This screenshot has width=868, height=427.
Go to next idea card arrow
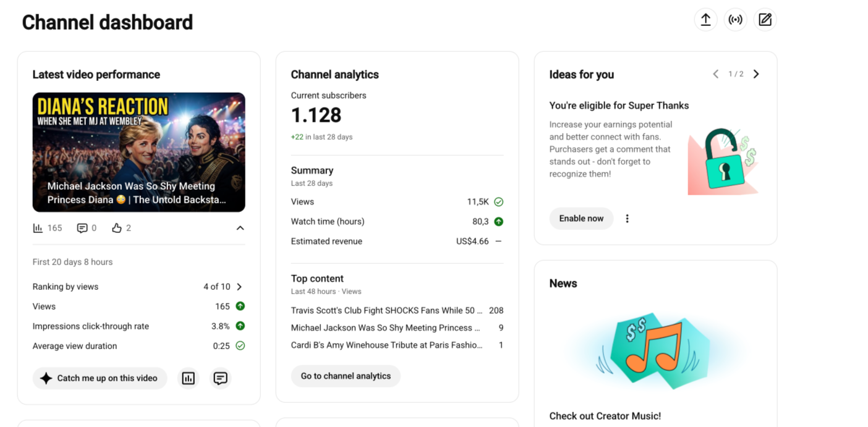(756, 74)
